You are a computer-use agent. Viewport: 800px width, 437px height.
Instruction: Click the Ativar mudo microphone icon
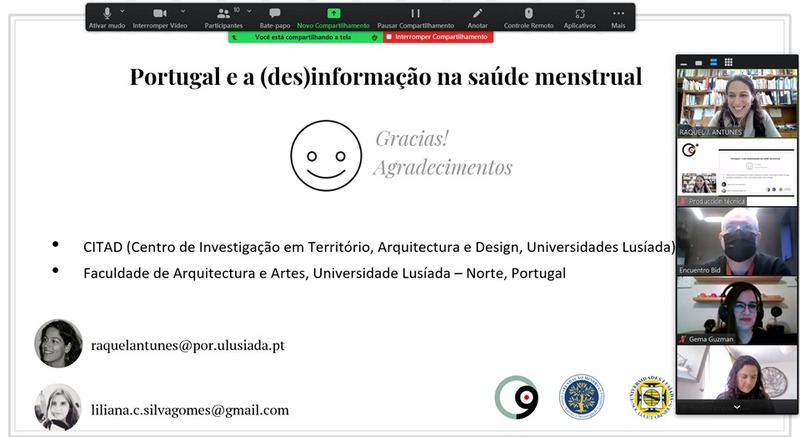coord(106,14)
